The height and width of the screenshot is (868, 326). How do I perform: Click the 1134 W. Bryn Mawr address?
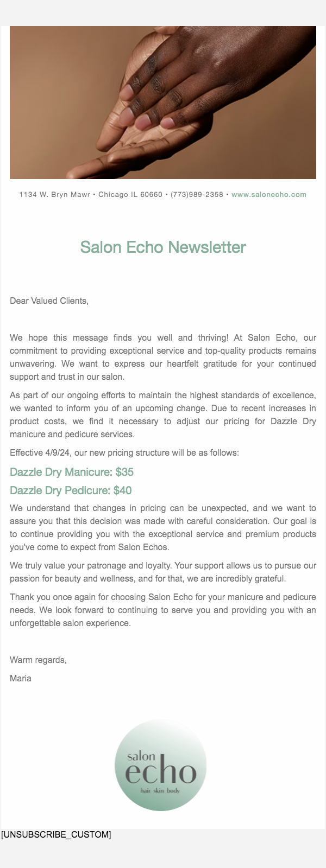54,195
